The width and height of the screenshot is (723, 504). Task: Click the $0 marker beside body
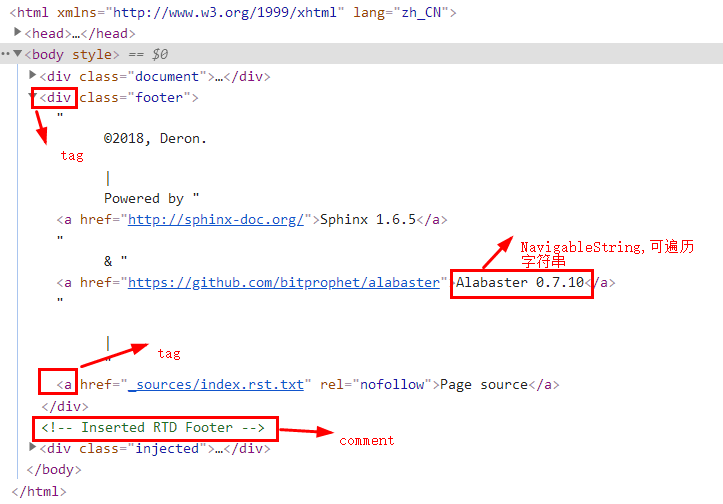[160, 54]
